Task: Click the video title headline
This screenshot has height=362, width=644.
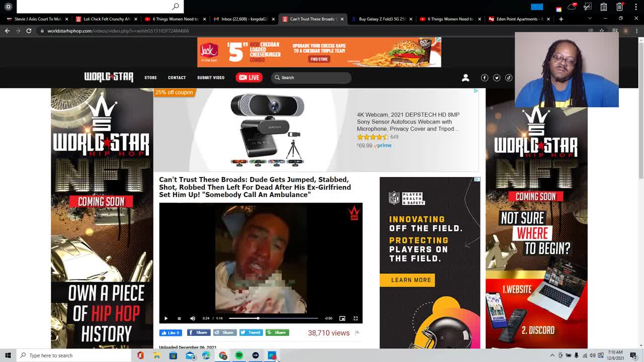Action: tap(255, 187)
